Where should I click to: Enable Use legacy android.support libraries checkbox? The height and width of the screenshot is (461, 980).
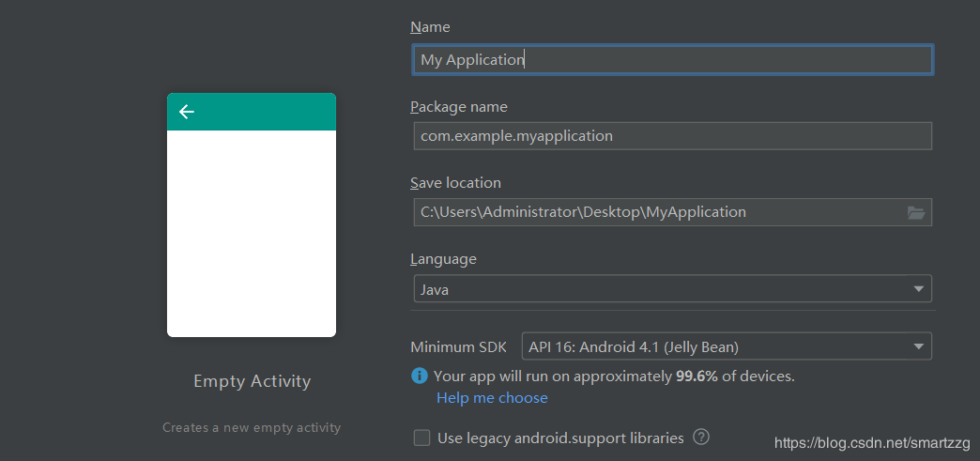point(422,438)
